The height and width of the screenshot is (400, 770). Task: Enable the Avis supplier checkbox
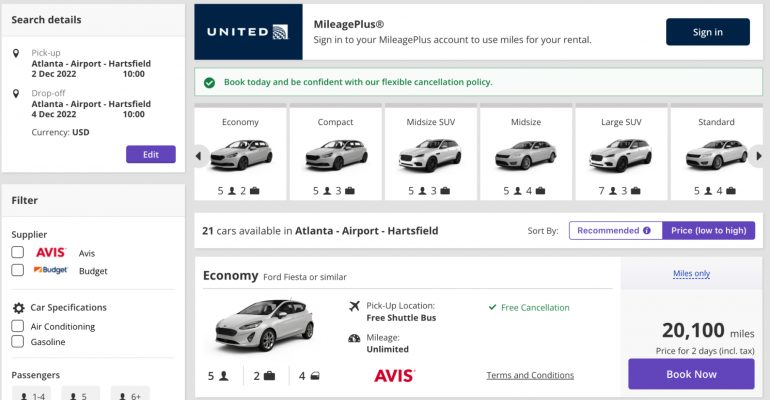point(18,253)
